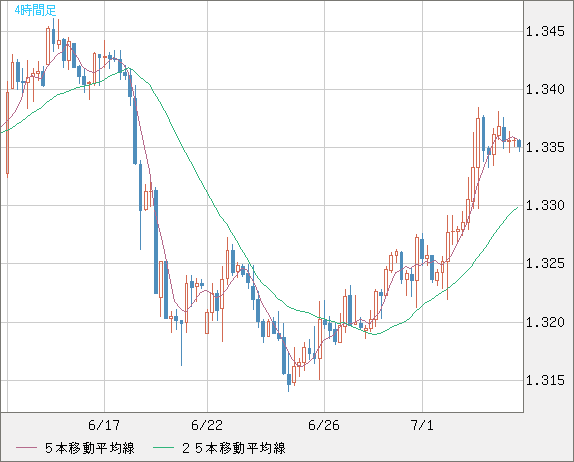Click the 4時間足 timeframe label

pyautogui.click(x=36, y=11)
